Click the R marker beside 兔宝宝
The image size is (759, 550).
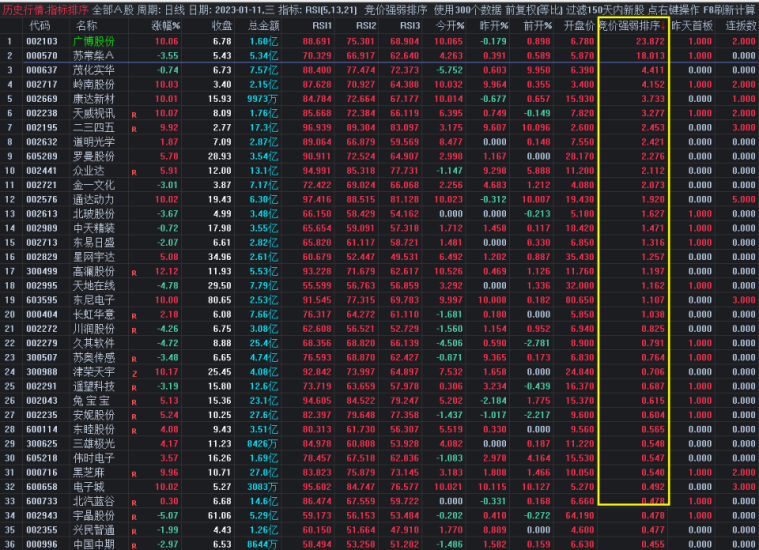point(133,401)
